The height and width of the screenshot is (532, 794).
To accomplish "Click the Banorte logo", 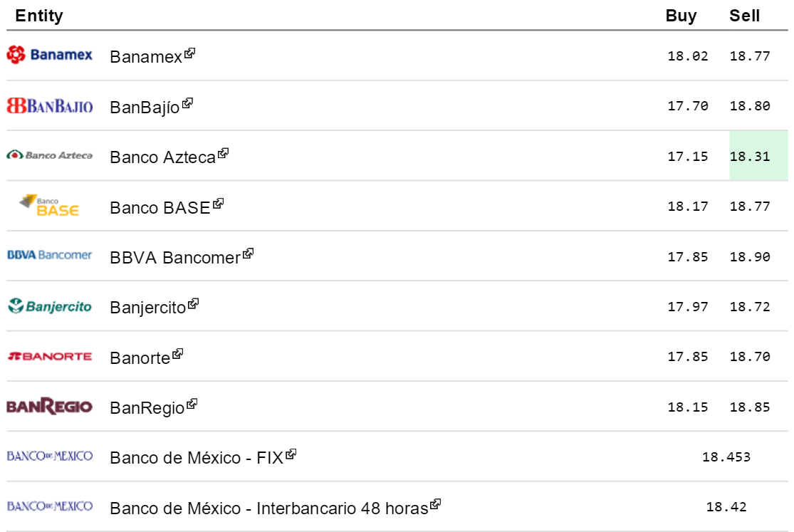I will tap(49, 356).
